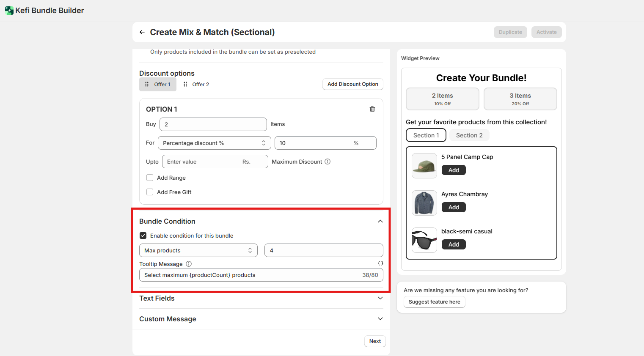The width and height of the screenshot is (644, 356).
Task: Click the Kefi Bundle Builder logo
Action: 9,11
